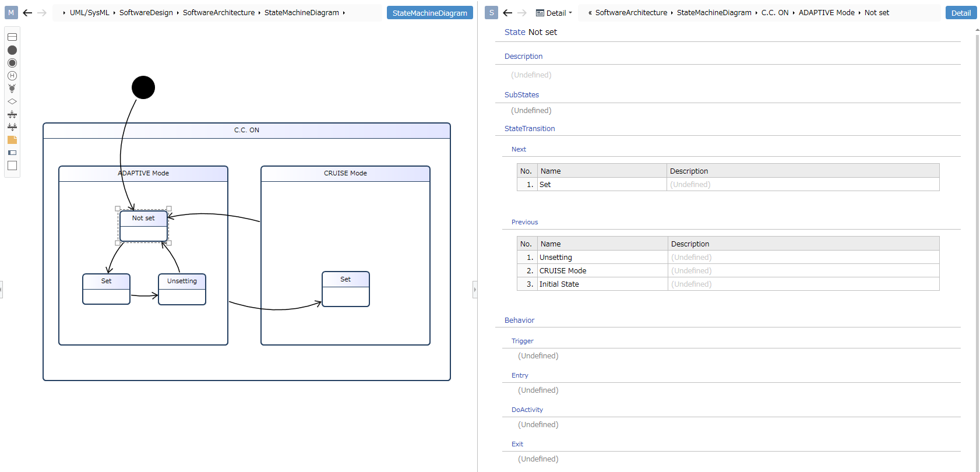Click the State Not set title
Viewport: 980px width, 472px height.
(531, 32)
